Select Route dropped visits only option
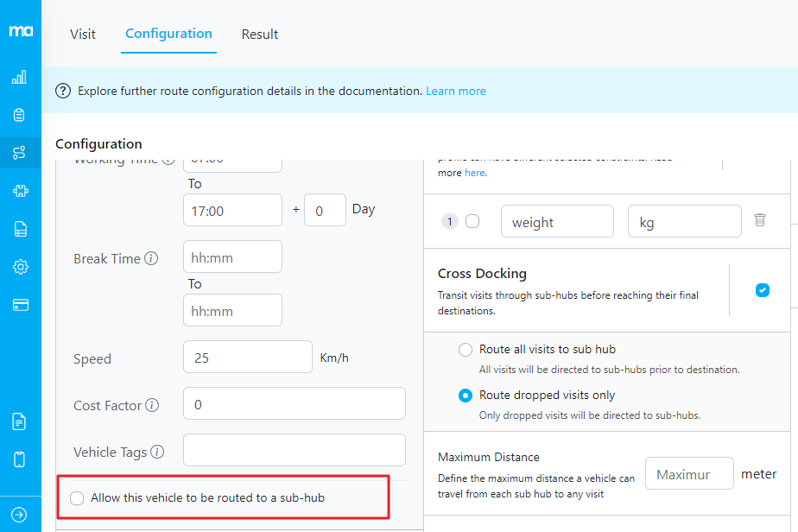798x532 pixels. (465, 396)
